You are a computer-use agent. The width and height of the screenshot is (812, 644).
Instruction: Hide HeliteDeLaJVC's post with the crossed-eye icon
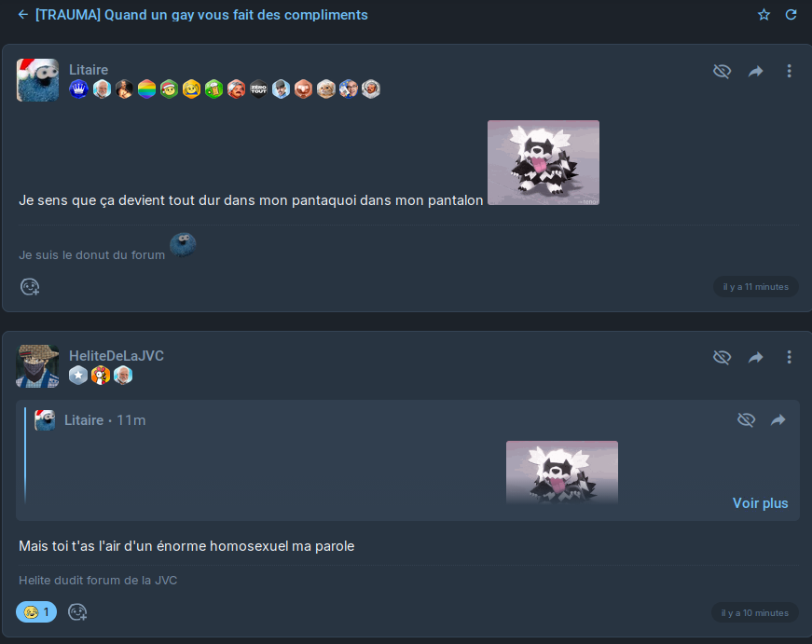pos(722,357)
